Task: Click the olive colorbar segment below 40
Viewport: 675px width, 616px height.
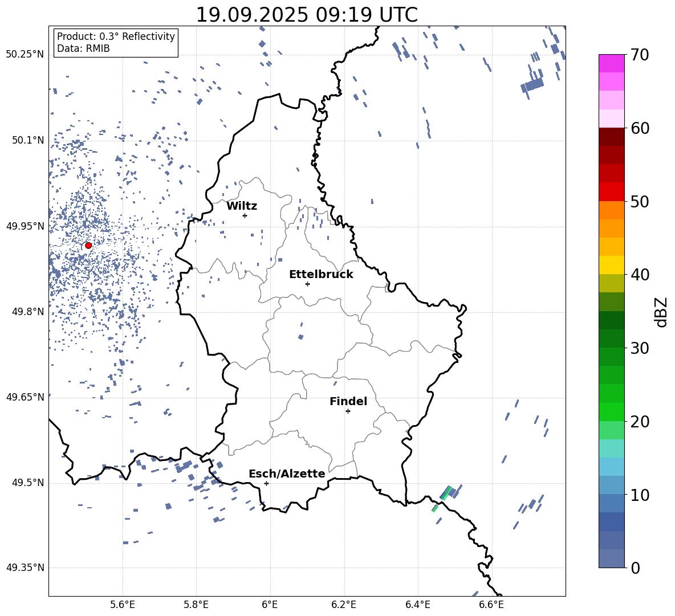Action: pyautogui.click(x=611, y=283)
